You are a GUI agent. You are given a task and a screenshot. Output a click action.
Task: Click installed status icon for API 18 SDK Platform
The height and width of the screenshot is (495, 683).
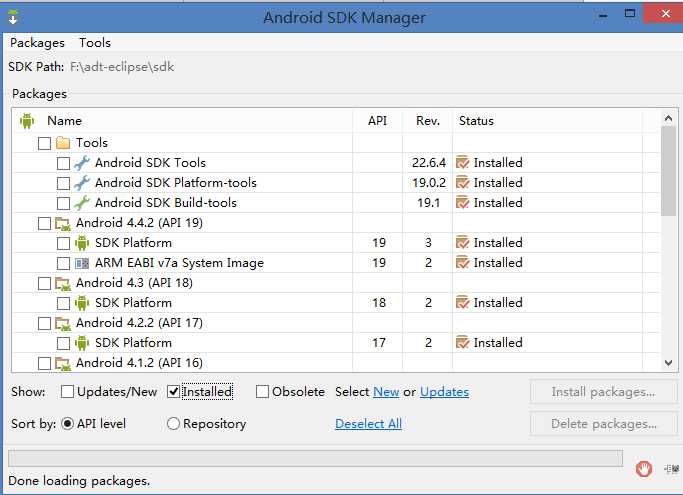(x=463, y=303)
